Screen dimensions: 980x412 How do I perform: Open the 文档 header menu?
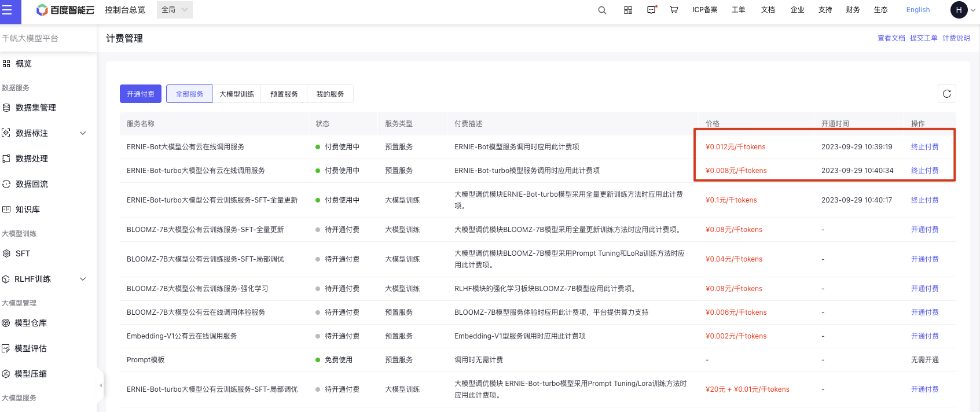pyautogui.click(x=768, y=10)
